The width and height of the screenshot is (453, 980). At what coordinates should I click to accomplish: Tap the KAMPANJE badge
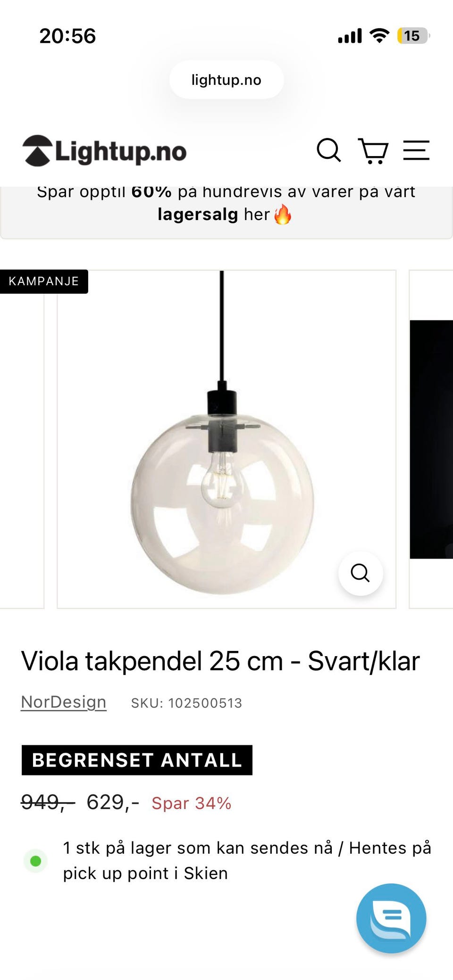(x=44, y=281)
